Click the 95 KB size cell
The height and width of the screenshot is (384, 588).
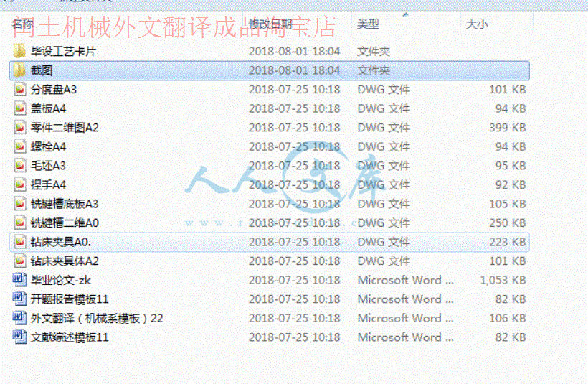[x=511, y=166]
